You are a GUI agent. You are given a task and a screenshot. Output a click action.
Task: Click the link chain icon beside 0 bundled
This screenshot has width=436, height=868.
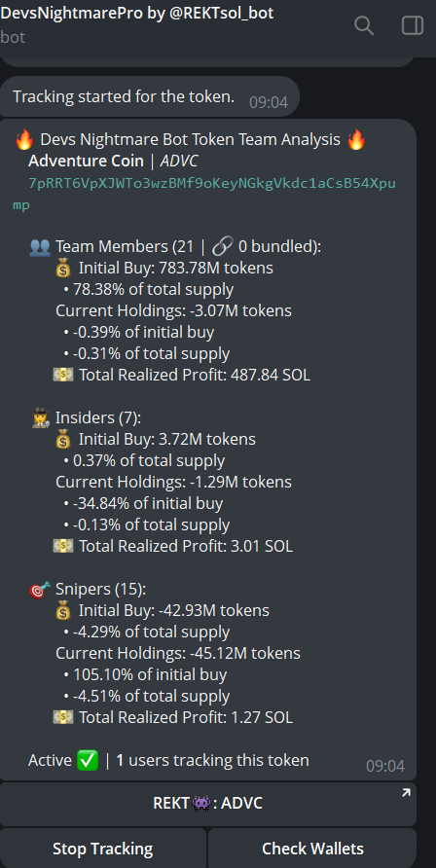(223, 247)
